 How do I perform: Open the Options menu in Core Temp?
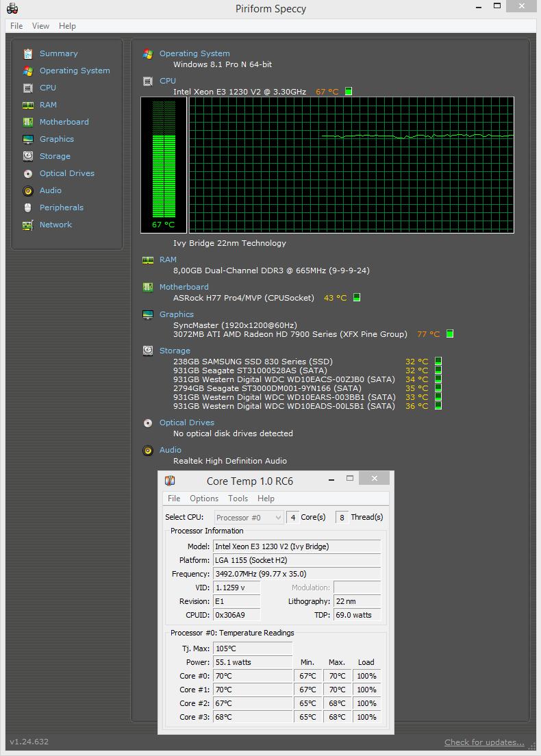(x=204, y=499)
